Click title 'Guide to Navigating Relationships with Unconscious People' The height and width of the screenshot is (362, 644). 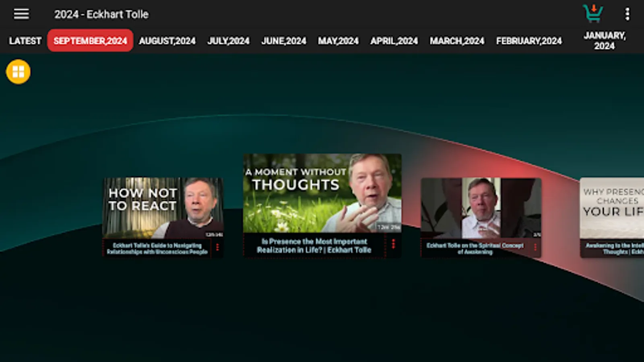157,249
